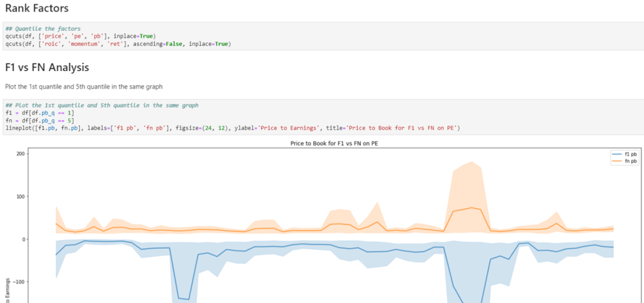Click the Rank Factors heading
644x303 pixels.
coord(37,9)
